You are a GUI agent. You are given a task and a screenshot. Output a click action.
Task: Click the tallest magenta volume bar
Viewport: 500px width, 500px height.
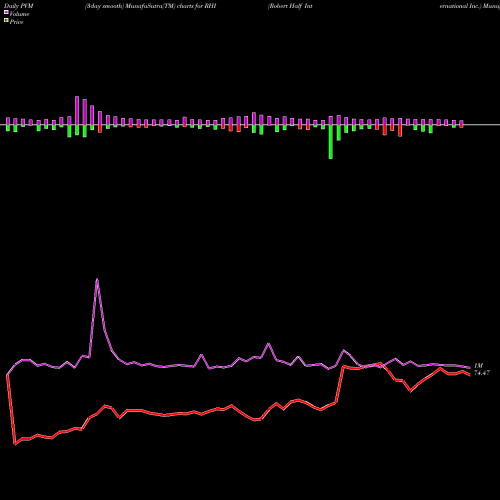pyautogui.click(x=77, y=110)
